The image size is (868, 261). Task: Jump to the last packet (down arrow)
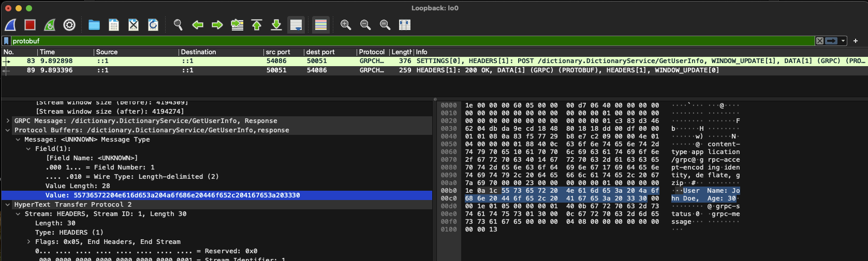tap(276, 25)
